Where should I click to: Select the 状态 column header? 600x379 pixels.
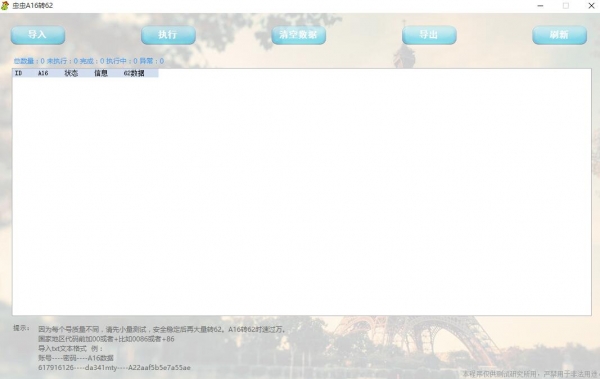[71, 73]
